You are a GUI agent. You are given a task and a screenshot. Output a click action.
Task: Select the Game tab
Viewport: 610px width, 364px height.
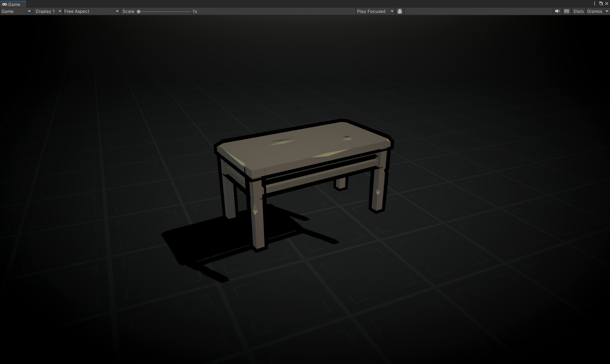pos(14,4)
